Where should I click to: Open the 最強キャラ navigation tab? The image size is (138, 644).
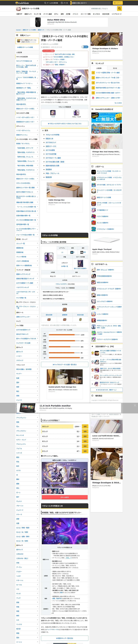tap(28, 14)
